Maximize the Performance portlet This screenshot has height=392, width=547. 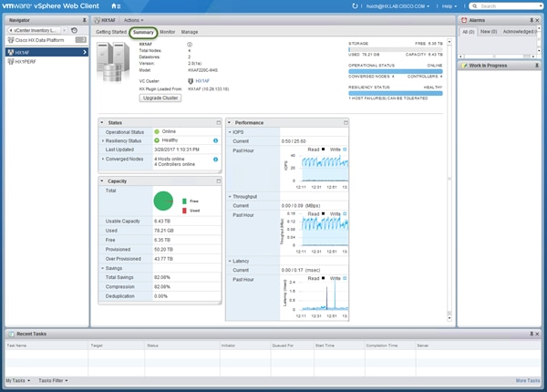coord(346,123)
